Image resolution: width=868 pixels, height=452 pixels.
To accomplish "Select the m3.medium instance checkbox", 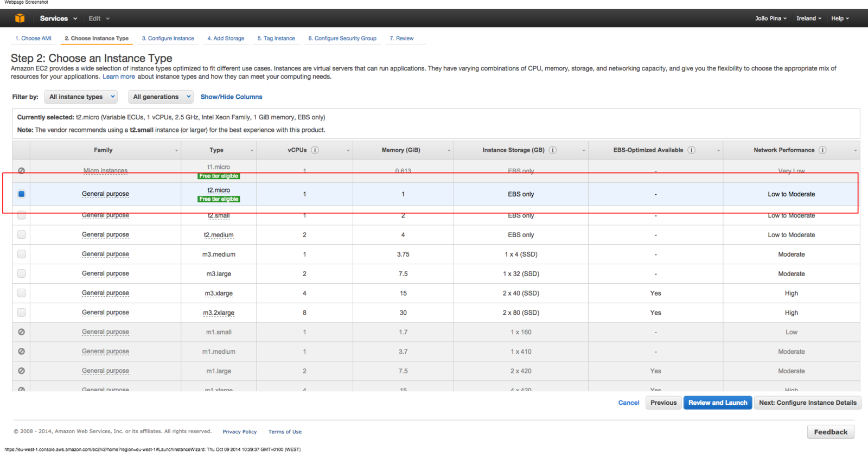I will click(21, 254).
